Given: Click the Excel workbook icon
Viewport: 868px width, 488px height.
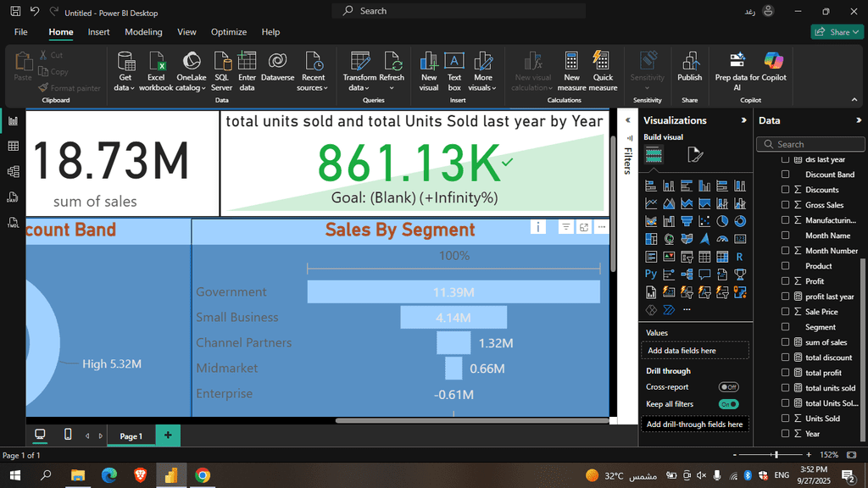Looking at the screenshot, I should click(x=156, y=61).
